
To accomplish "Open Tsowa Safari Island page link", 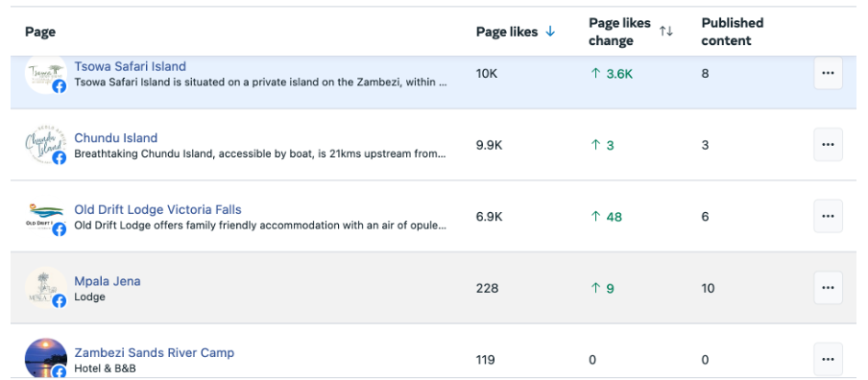I will pyautogui.click(x=130, y=66).
